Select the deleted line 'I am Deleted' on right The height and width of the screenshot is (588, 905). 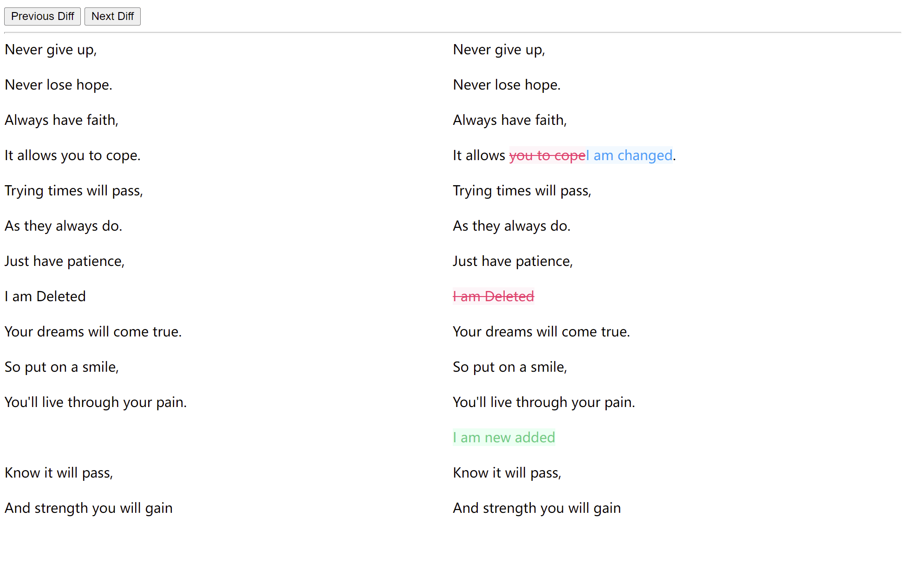493,296
